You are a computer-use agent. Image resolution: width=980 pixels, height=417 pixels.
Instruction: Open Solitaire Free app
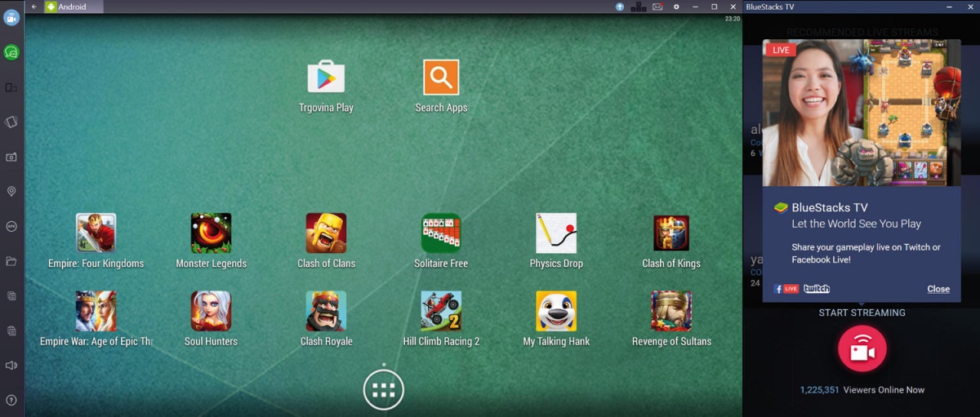[441, 242]
